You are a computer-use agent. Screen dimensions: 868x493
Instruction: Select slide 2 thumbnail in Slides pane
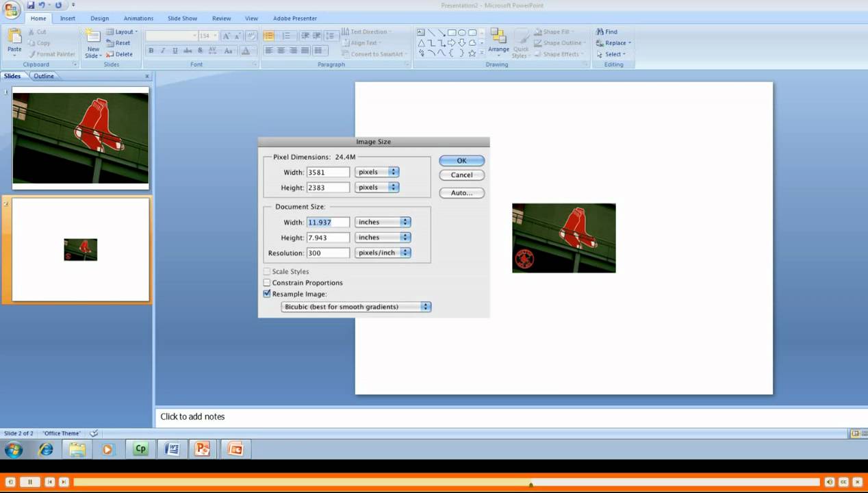click(81, 249)
